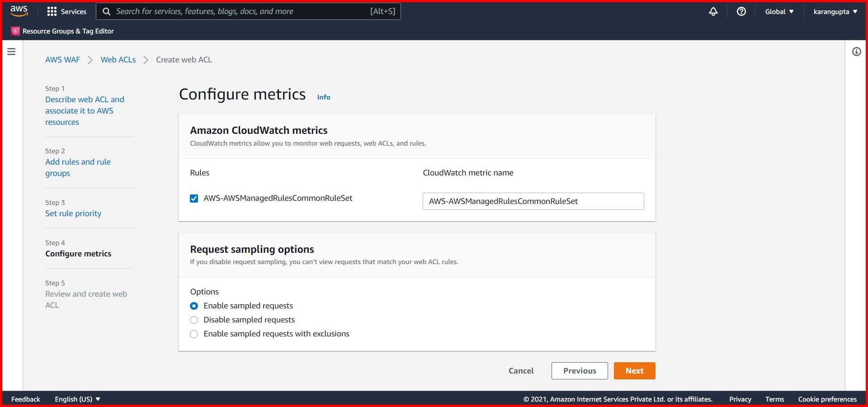This screenshot has width=868, height=407.
Task: Click the AWS home logo
Action: point(18,11)
